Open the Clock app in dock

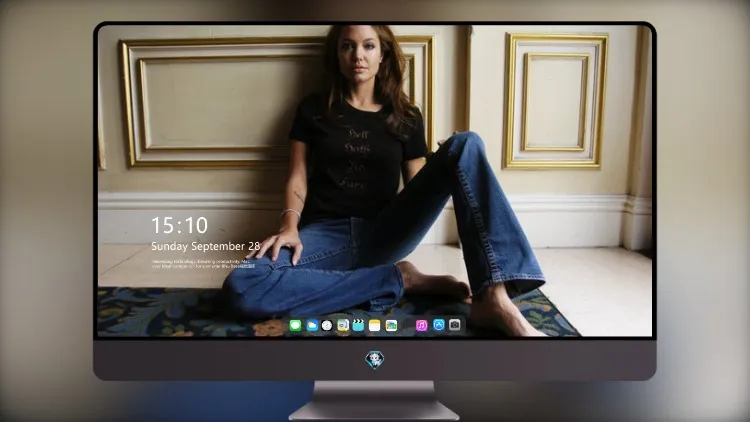pos(327,325)
